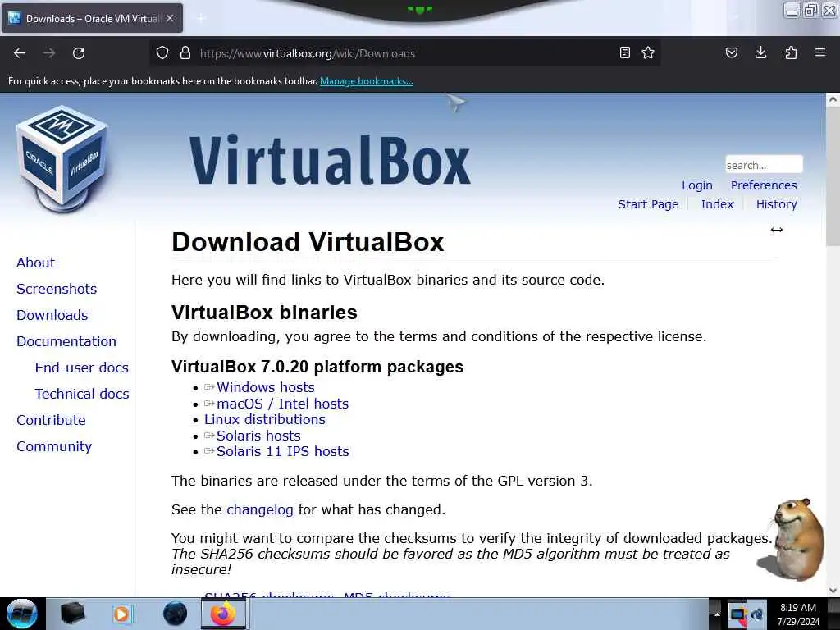Open the Index link
840x630 pixels.
point(717,204)
